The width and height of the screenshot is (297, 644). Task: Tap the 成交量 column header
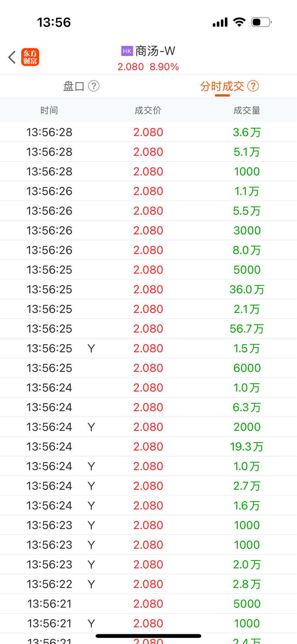(247, 111)
